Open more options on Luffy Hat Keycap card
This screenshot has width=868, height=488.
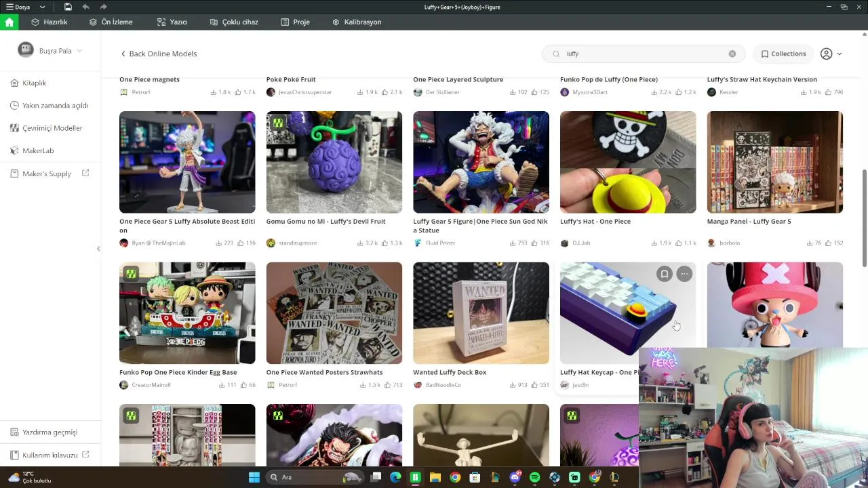(x=684, y=274)
